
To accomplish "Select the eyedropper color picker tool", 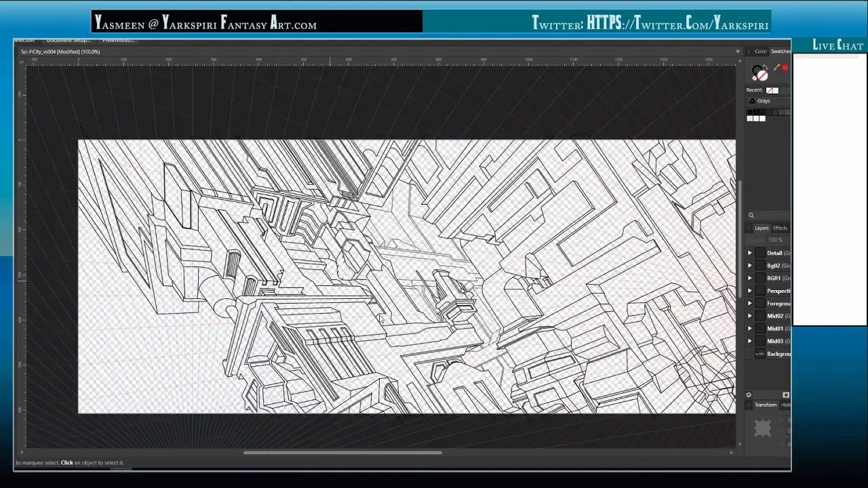I will point(776,68).
